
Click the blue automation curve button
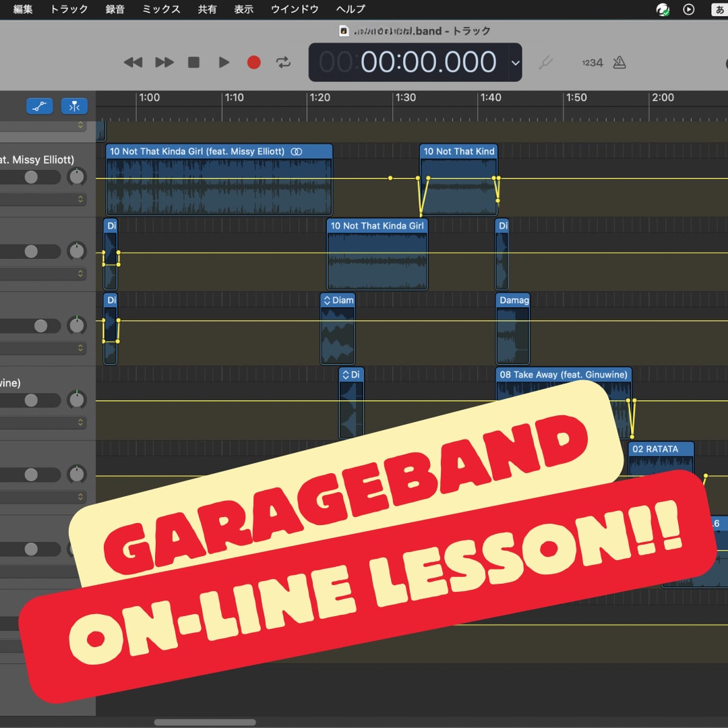tap(40, 107)
